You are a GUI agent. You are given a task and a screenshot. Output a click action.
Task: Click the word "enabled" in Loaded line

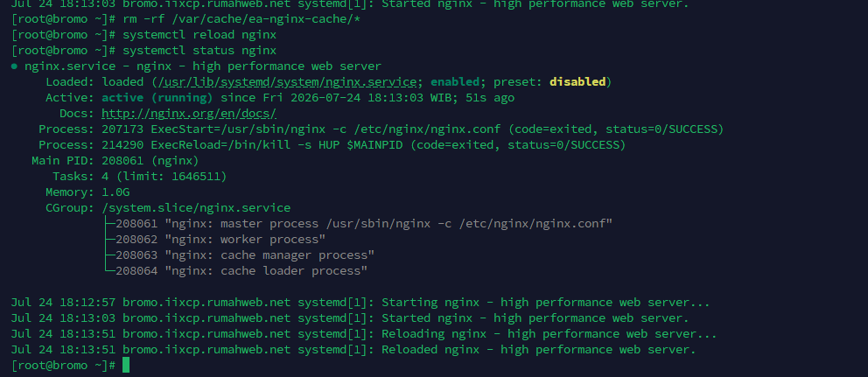(455, 82)
